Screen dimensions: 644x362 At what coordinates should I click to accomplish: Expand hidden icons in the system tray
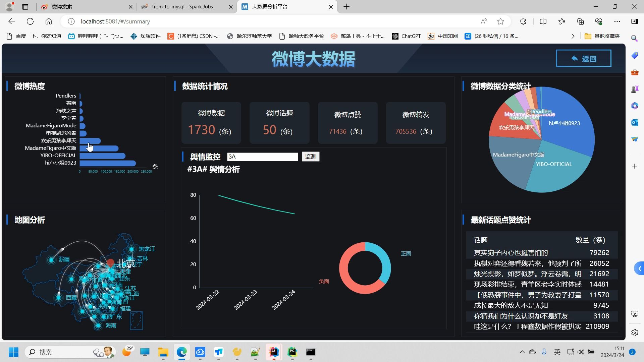tap(522, 352)
